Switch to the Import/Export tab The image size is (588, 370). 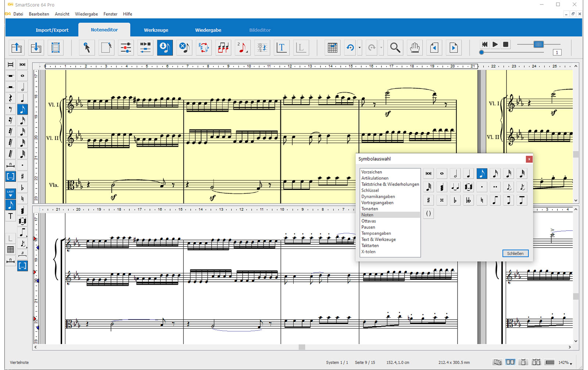click(x=52, y=30)
